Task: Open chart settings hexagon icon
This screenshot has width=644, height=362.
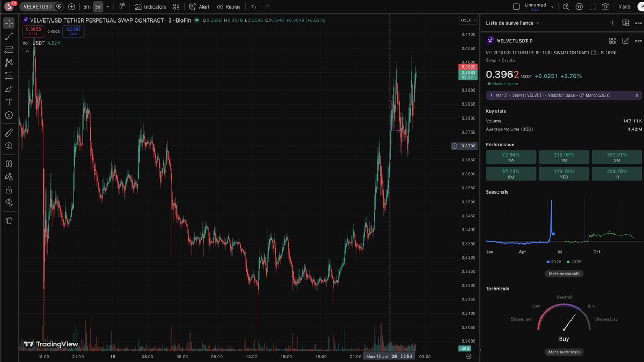Action: coord(580,6)
